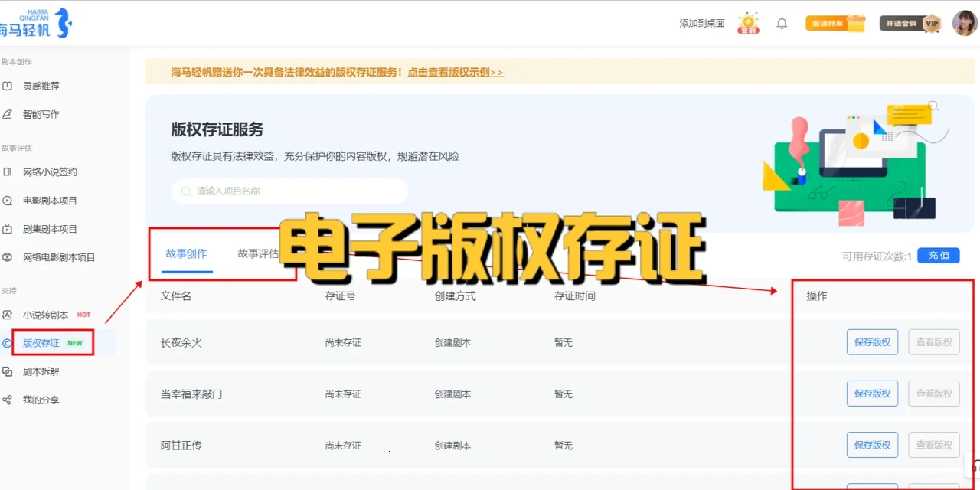The height and width of the screenshot is (490, 980).
Task: Click 保存版权 for 长夜余火
Action: [872, 342]
